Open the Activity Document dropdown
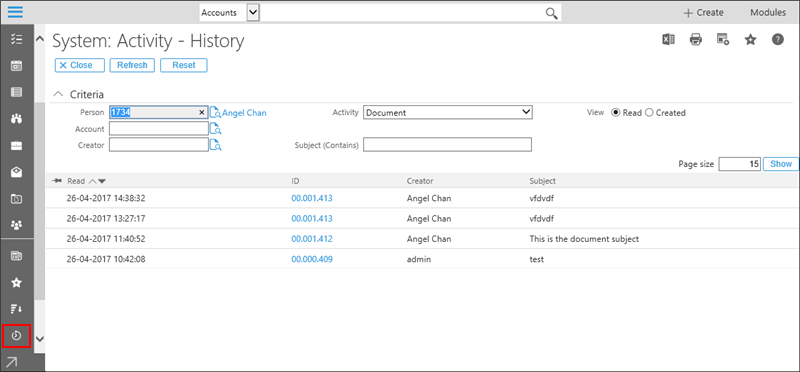 coord(447,113)
